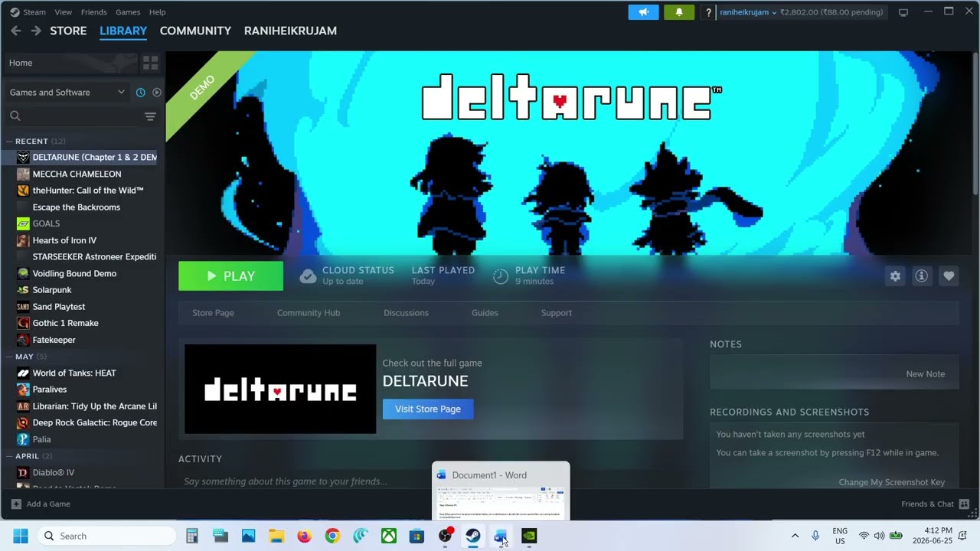This screenshot has height=551, width=980.
Task: Click the ready-to-play filter icon
Action: pos(156,93)
